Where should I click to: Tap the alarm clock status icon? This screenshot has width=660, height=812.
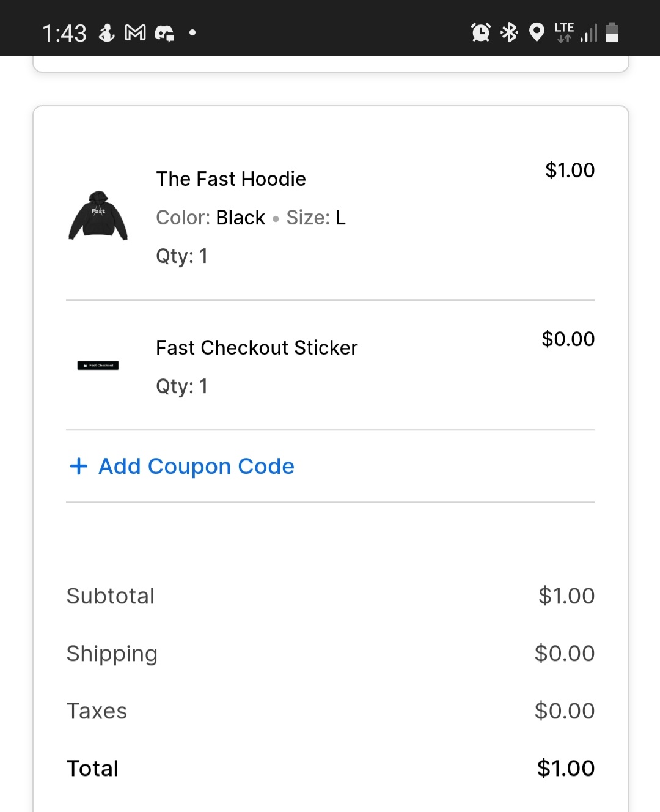[480, 32]
